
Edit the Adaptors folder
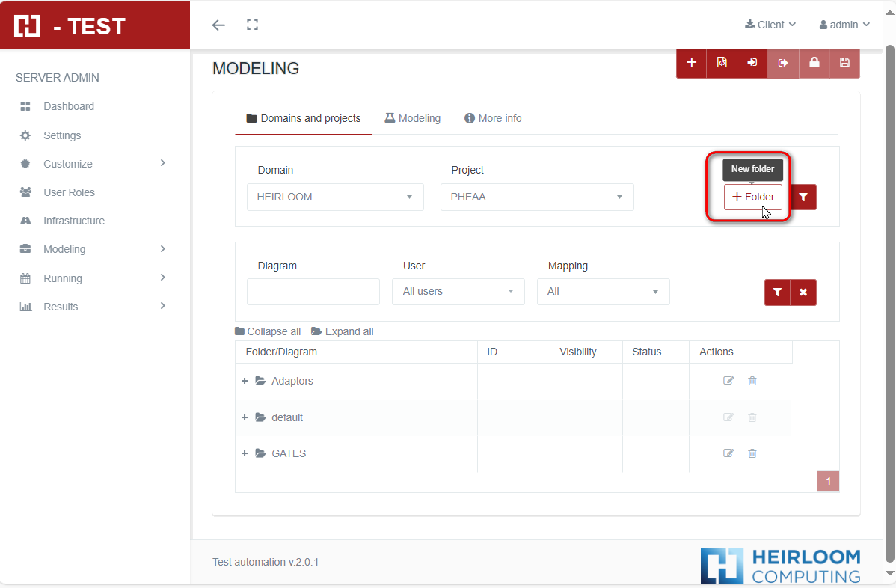[x=728, y=381]
